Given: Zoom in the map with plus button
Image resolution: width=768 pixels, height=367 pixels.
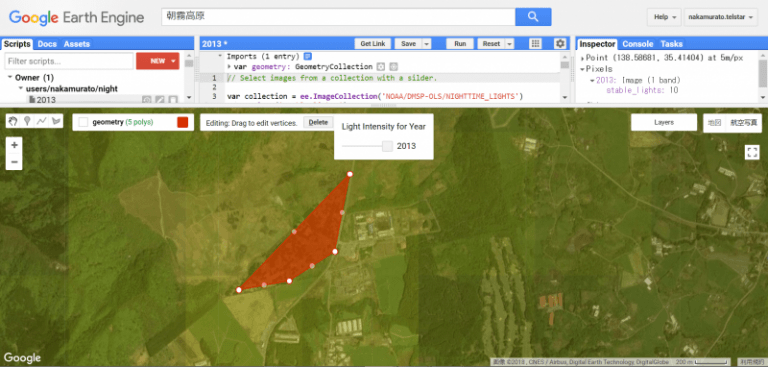Looking at the screenshot, I should pyautogui.click(x=14, y=145).
